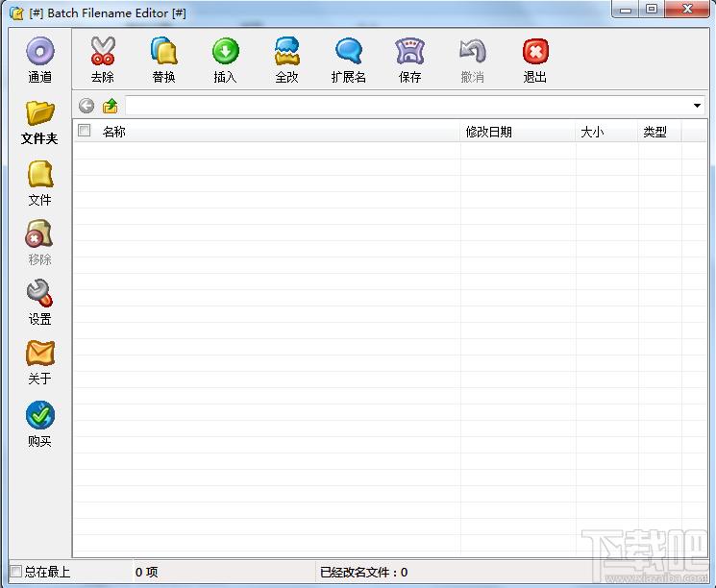The height and width of the screenshot is (588, 716).
Task: Toggle the select-all checkbox in header
Action: point(84,131)
